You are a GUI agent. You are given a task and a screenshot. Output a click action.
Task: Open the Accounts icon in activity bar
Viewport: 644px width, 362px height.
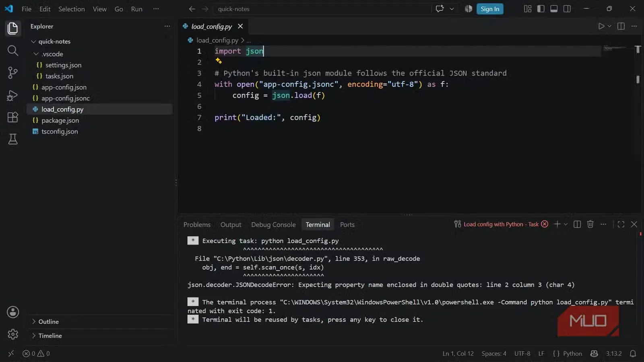[x=13, y=312]
